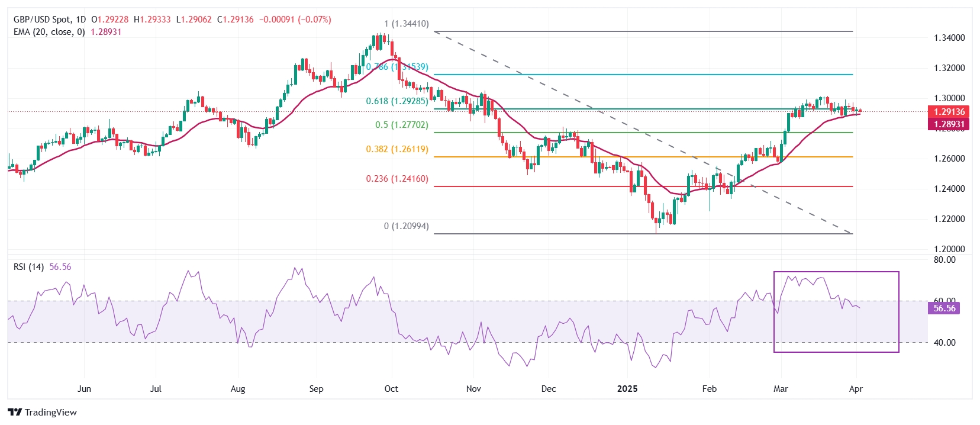The width and height of the screenshot is (980, 425).
Task: Click the red 1.29136 current price tag
Action: [x=949, y=112]
